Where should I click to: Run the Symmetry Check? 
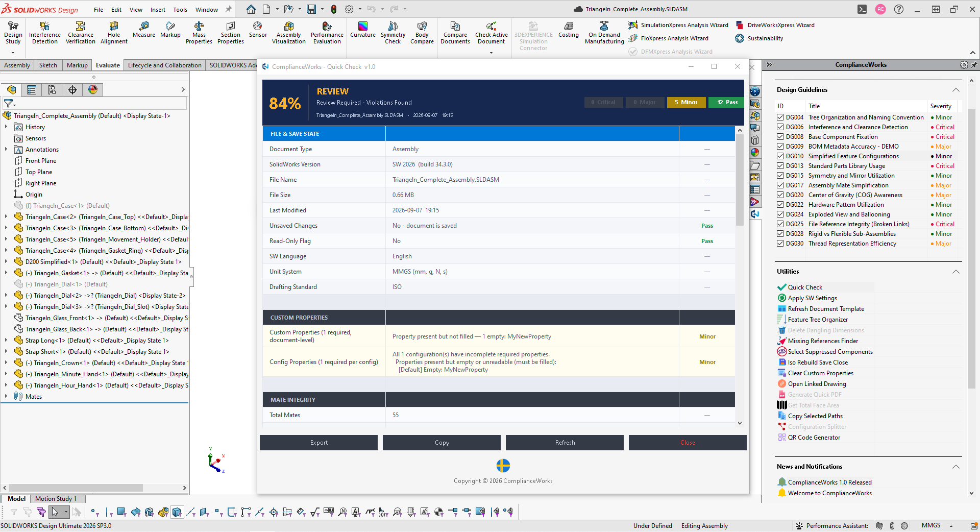[393, 33]
